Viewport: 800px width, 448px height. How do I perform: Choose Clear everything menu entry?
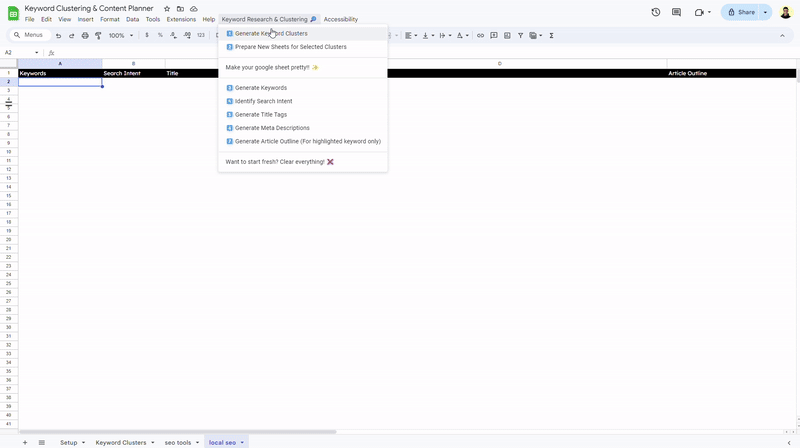tap(303, 162)
